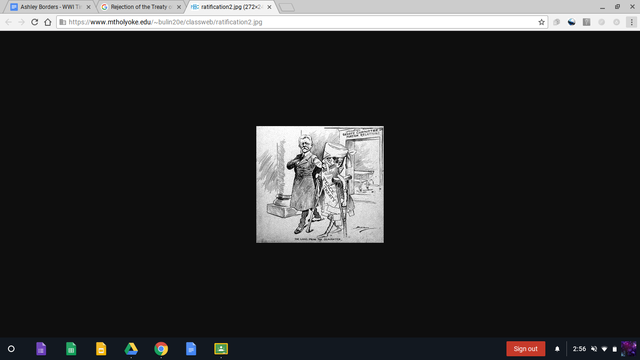Minimize the browser window
Viewport: 640px width, 360px height.
pos(602,7)
